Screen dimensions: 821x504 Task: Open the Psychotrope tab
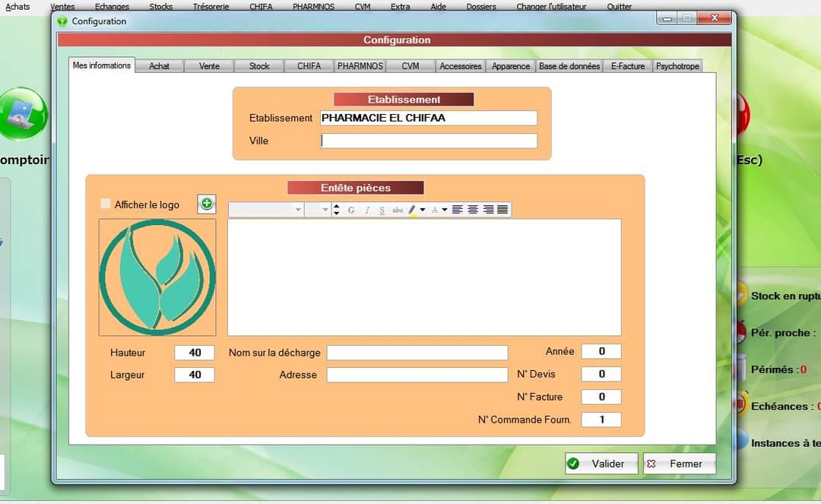[677, 66]
